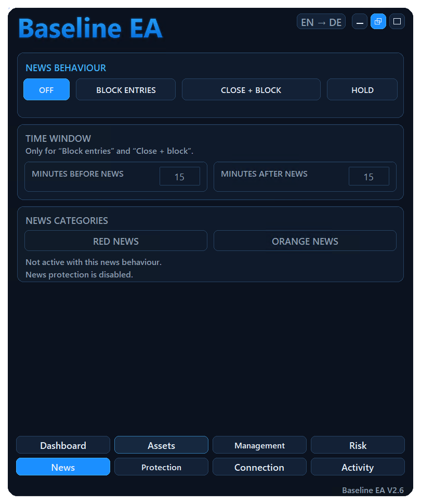Viewport: 421px width, 504px height.
Task: Select CLOSE + BLOCK behaviour
Action: pyautogui.click(x=251, y=90)
